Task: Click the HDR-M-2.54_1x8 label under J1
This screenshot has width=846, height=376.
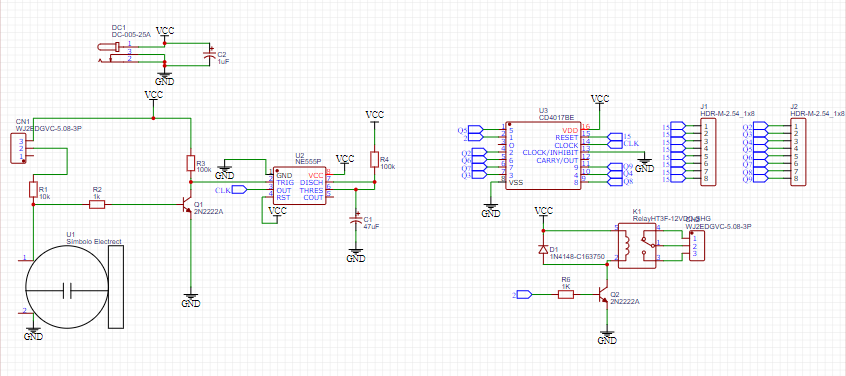Action: [x=727, y=113]
